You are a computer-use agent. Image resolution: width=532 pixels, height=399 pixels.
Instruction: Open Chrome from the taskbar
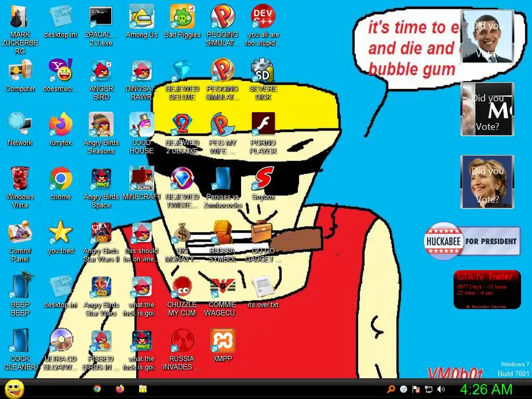point(97,389)
